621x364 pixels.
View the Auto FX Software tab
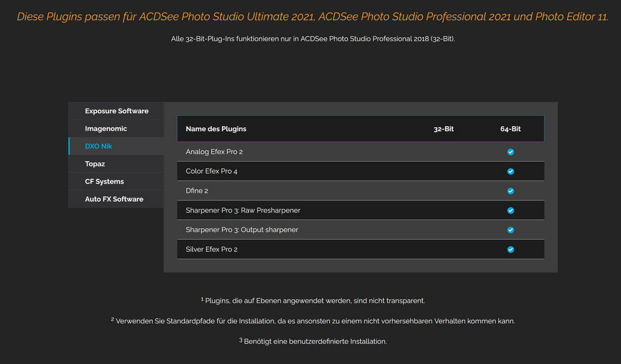coord(116,199)
